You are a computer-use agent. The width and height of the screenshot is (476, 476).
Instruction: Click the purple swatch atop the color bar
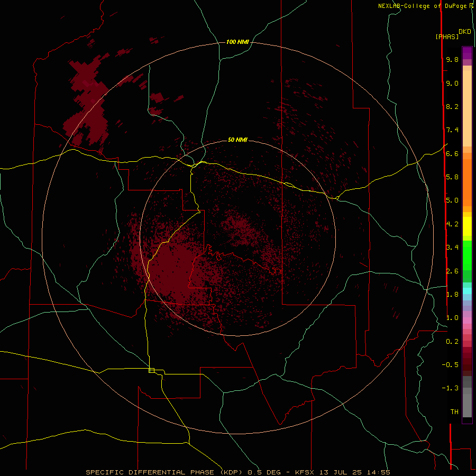(467, 53)
